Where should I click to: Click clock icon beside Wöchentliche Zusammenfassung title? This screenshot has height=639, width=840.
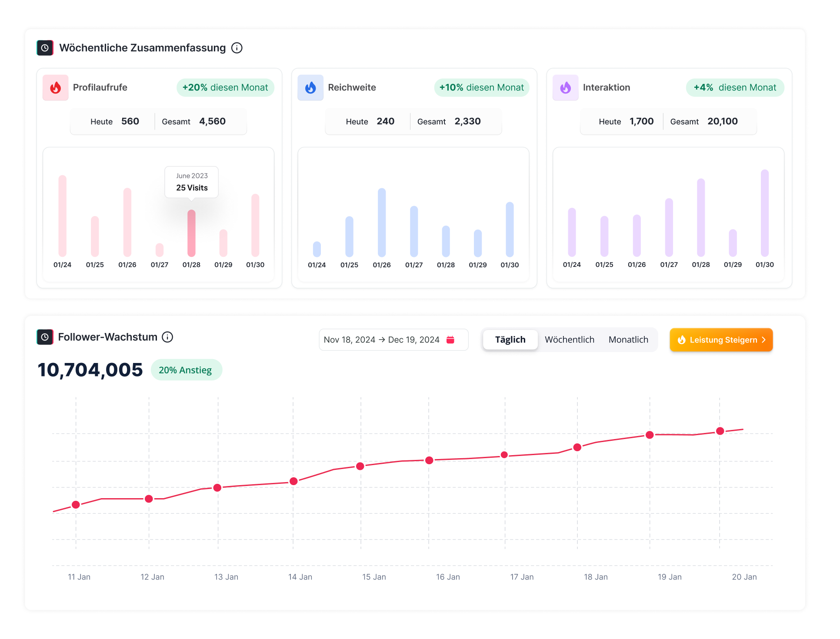pyautogui.click(x=45, y=48)
